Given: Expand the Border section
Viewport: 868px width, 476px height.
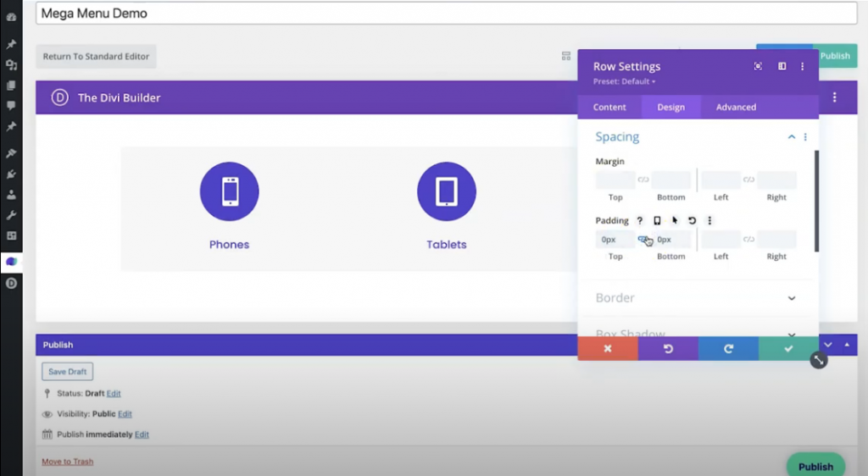Looking at the screenshot, I should pyautogui.click(x=696, y=298).
